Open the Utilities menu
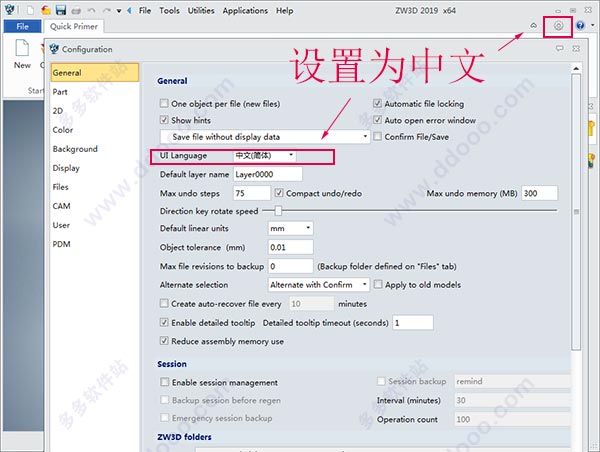 tap(201, 11)
